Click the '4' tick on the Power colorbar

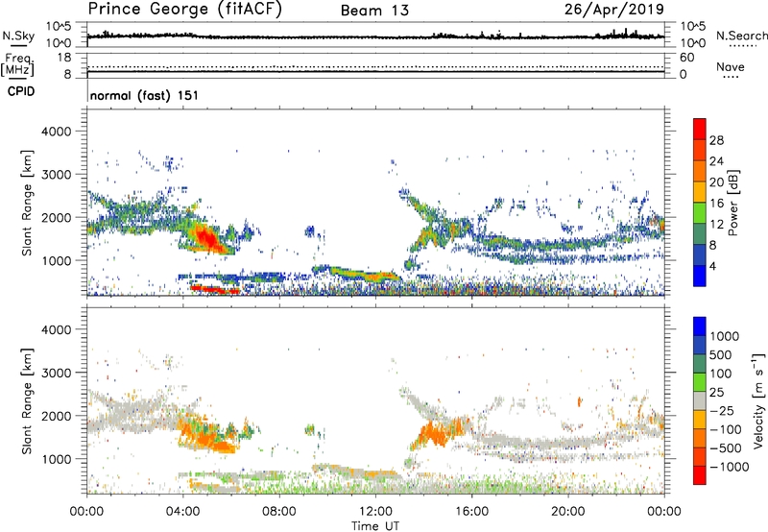point(712,266)
